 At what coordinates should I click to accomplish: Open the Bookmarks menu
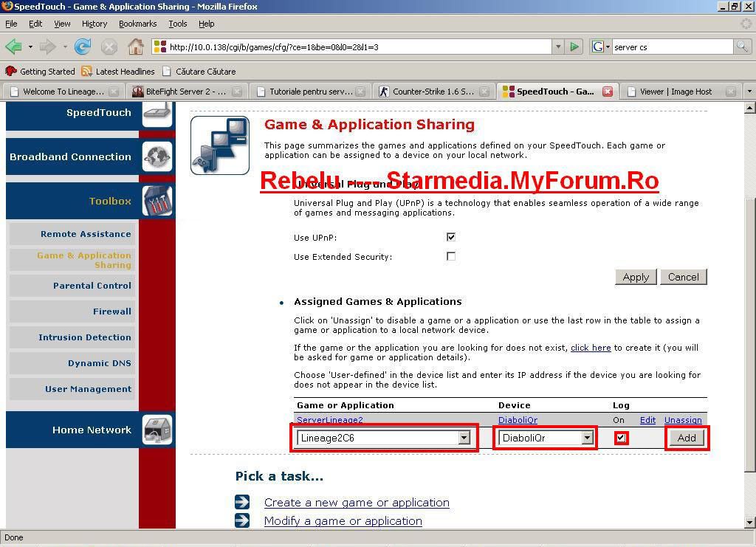pos(137,24)
